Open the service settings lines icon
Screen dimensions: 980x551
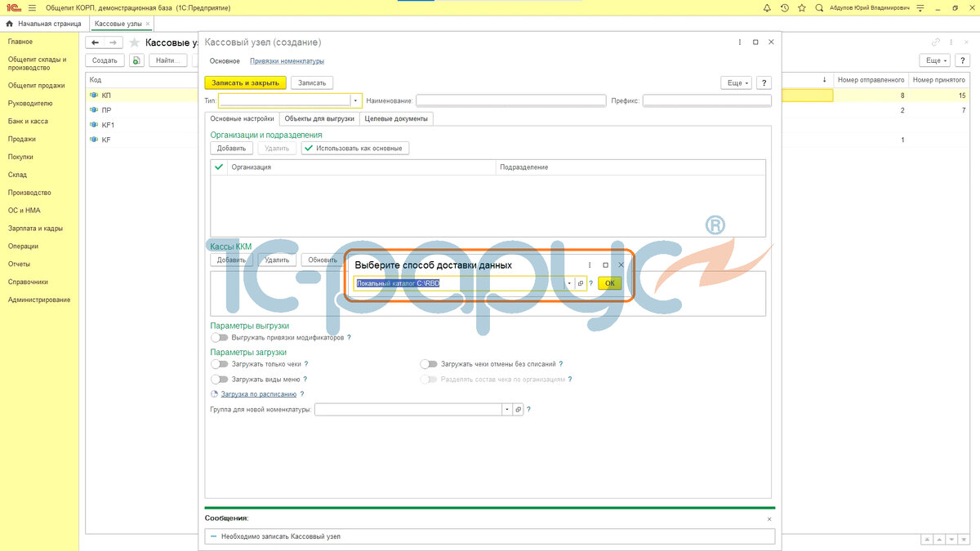click(x=920, y=7)
